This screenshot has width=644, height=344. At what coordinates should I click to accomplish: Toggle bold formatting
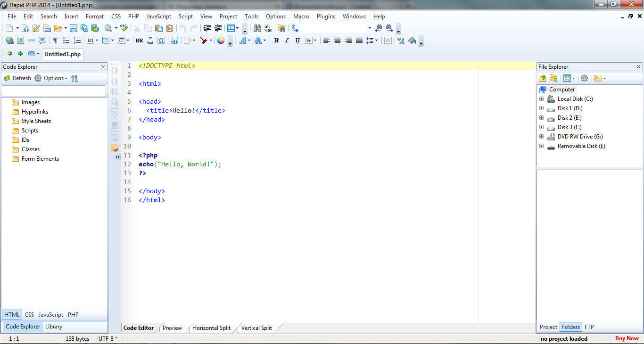click(x=276, y=41)
